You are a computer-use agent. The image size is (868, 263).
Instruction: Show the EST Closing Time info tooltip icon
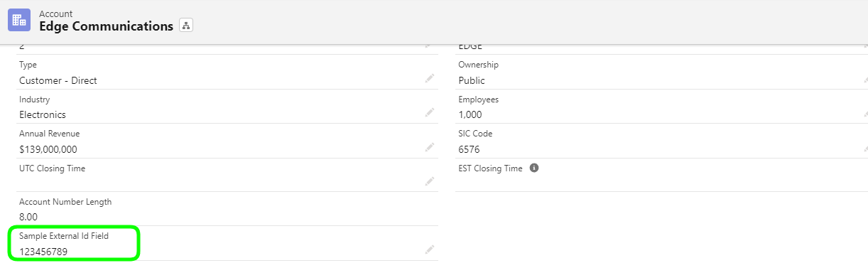(534, 168)
